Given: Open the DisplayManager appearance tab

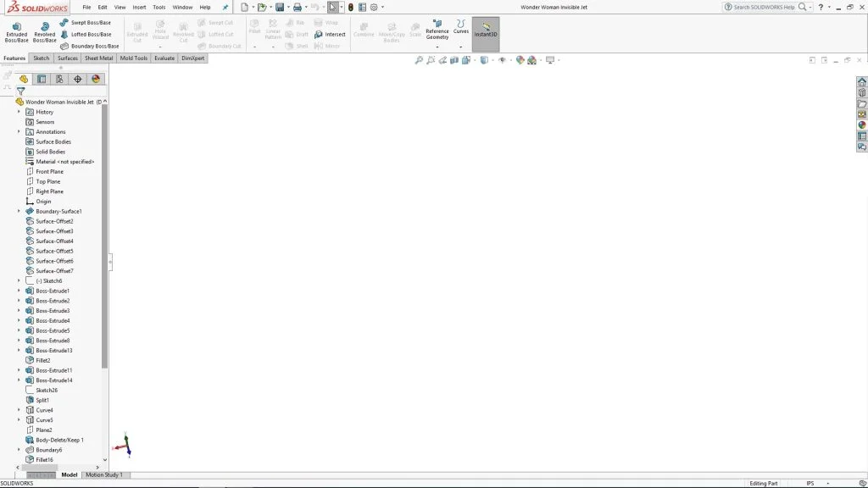Looking at the screenshot, I should tap(96, 79).
